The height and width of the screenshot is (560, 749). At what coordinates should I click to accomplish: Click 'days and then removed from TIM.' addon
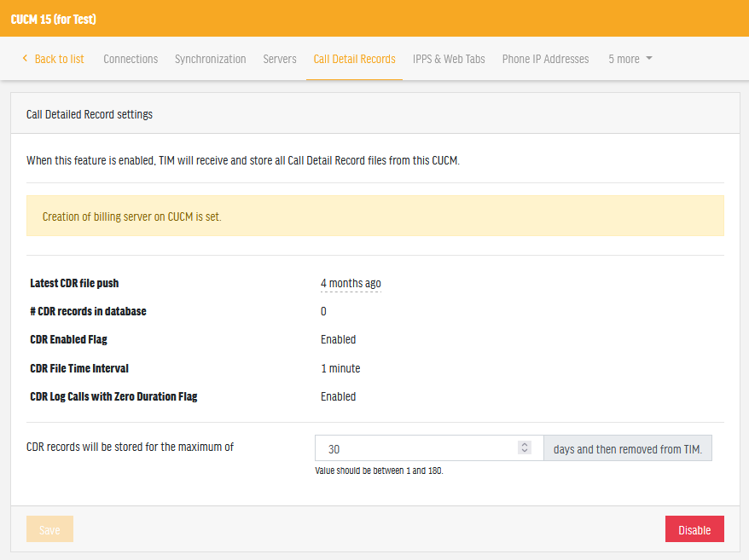(628, 448)
